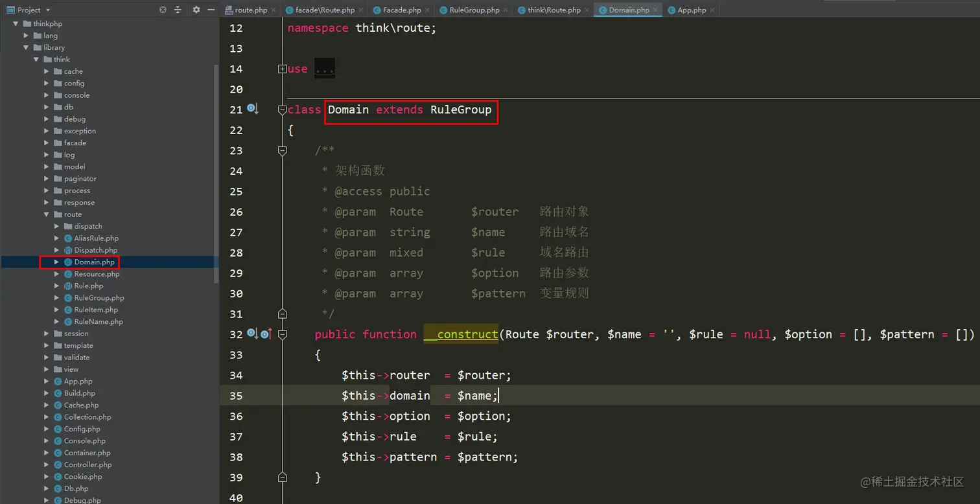This screenshot has height=504, width=980.
Task: Select the facade folder
Action: (75, 143)
